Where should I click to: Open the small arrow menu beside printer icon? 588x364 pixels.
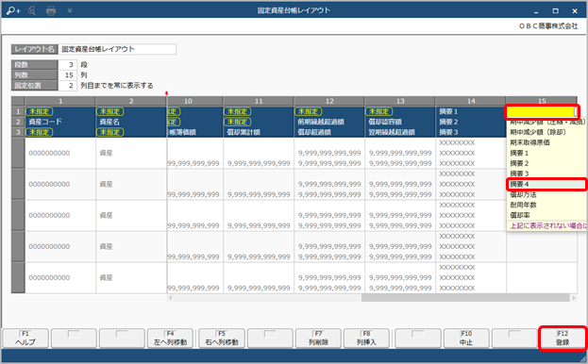click(x=70, y=11)
